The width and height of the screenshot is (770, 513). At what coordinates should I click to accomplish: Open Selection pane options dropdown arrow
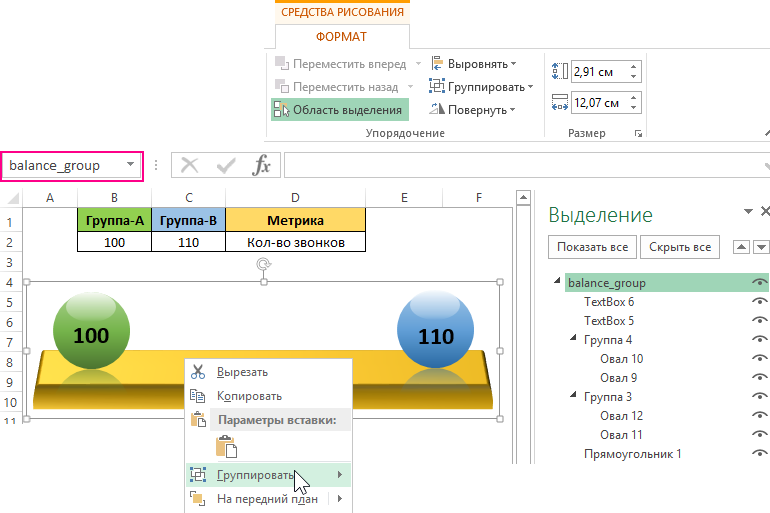click(x=748, y=212)
